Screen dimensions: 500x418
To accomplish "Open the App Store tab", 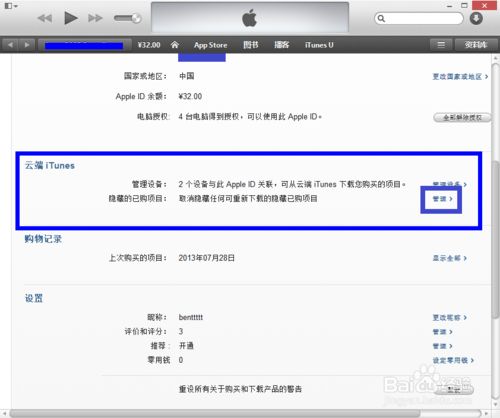I will point(211,45).
